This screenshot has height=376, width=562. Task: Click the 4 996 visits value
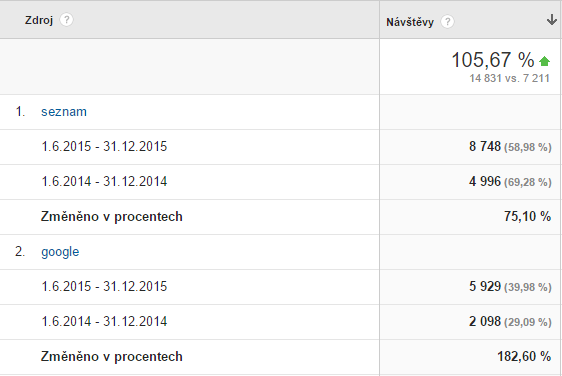click(485, 181)
